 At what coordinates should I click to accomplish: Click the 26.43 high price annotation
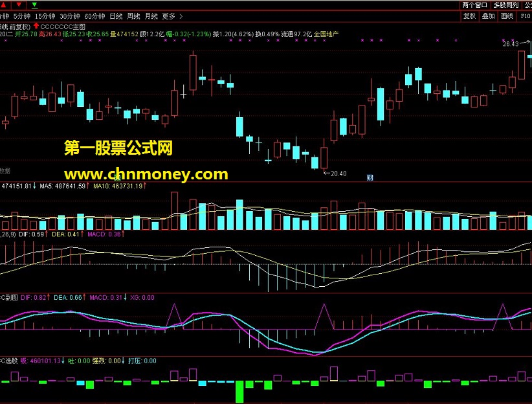(x=511, y=44)
